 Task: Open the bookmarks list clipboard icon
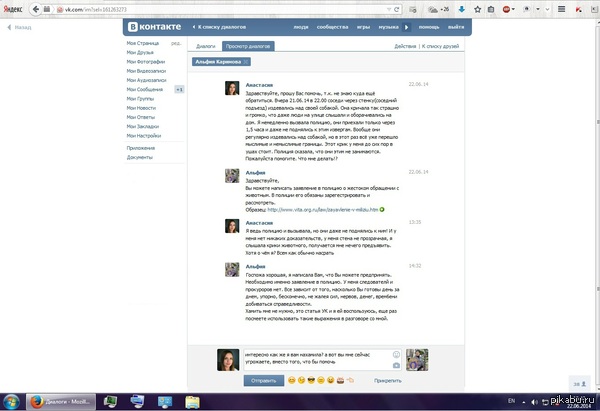point(491,9)
